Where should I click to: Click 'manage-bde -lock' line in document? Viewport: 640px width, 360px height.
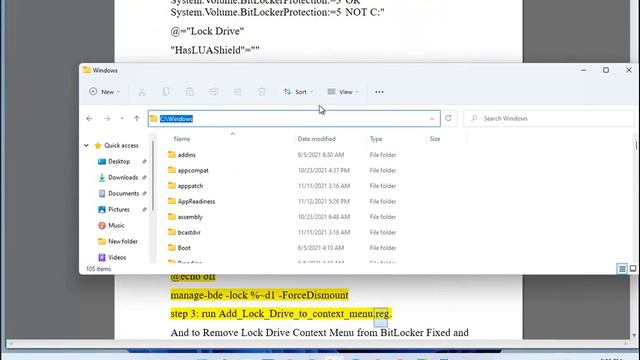point(260,295)
